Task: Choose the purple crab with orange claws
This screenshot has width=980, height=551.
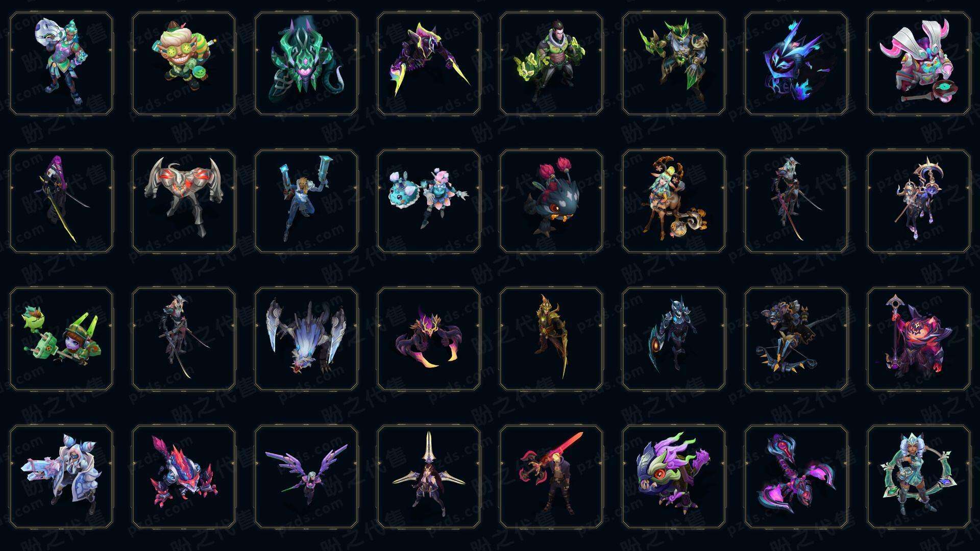Action: [429, 339]
